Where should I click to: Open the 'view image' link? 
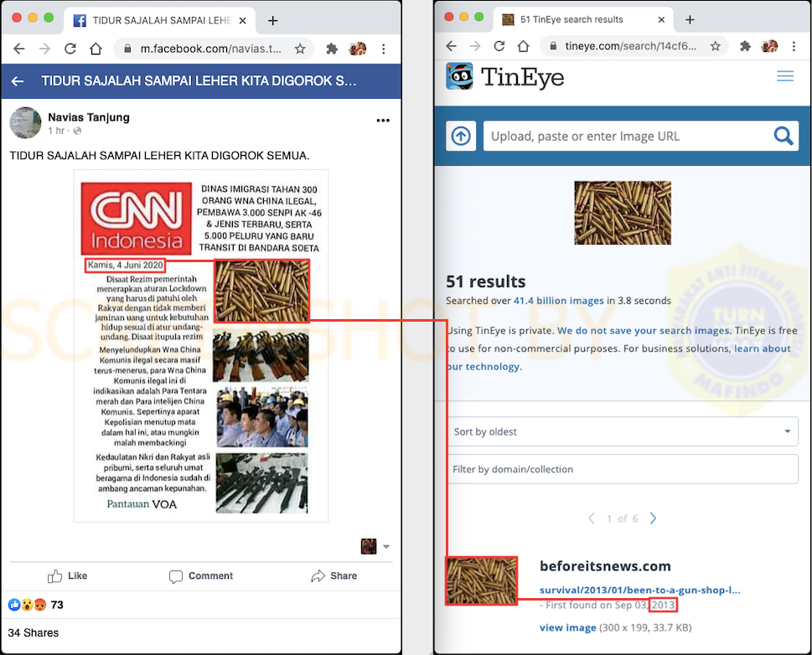[568, 627]
